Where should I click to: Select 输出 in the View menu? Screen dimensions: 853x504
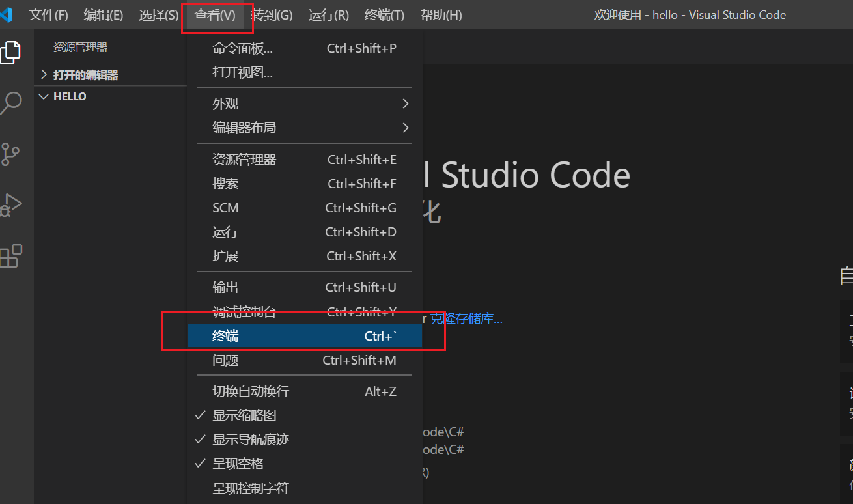tap(305, 287)
